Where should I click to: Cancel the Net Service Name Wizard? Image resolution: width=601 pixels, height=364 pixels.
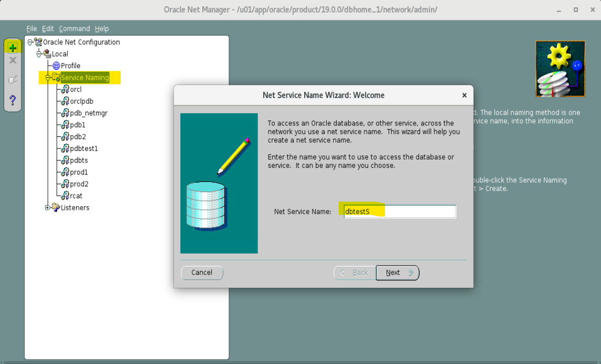(x=202, y=273)
